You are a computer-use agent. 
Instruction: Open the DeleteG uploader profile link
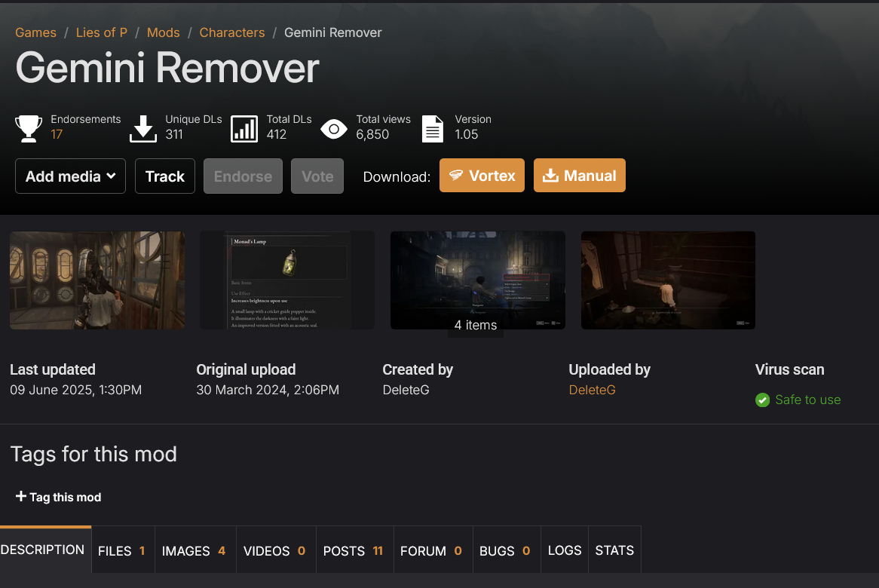tap(592, 390)
